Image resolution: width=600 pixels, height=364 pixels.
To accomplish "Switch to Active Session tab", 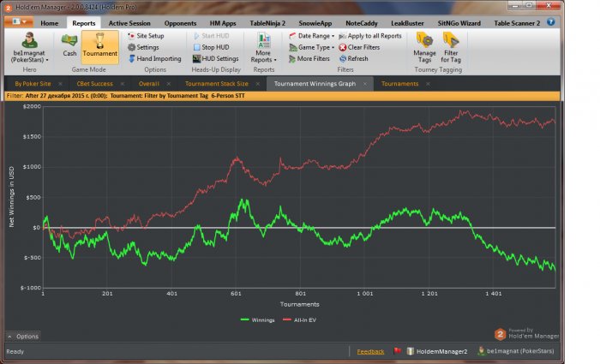I will (x=129, y=23).
